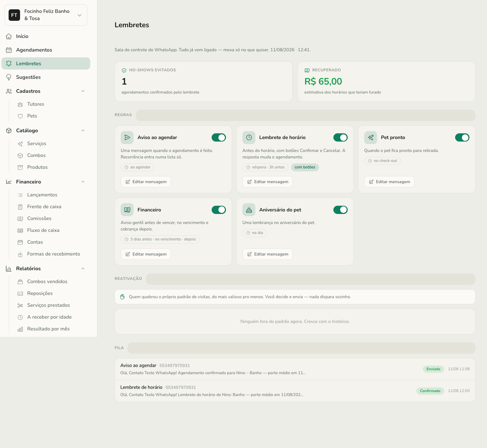Click the paper-plane icon on Aviso ao agendar card
Image resolution: width=487 pixels, height=448 pixels.
(127, 138)
